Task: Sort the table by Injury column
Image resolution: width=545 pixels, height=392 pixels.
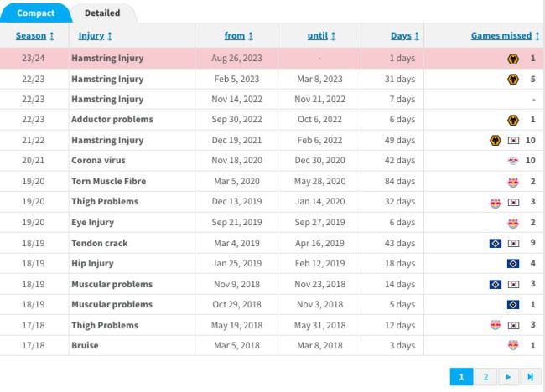Action: [96, 36]
